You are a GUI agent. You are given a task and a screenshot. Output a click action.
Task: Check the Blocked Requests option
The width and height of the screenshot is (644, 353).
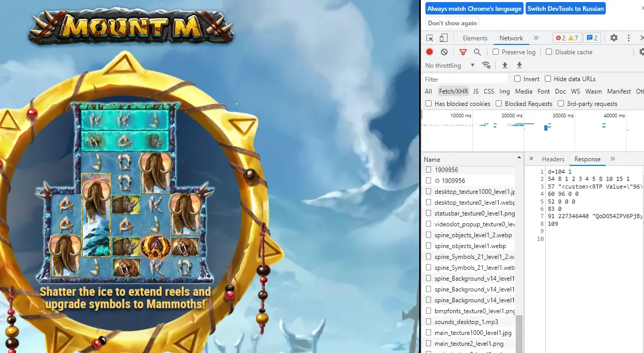click(499, 103)
